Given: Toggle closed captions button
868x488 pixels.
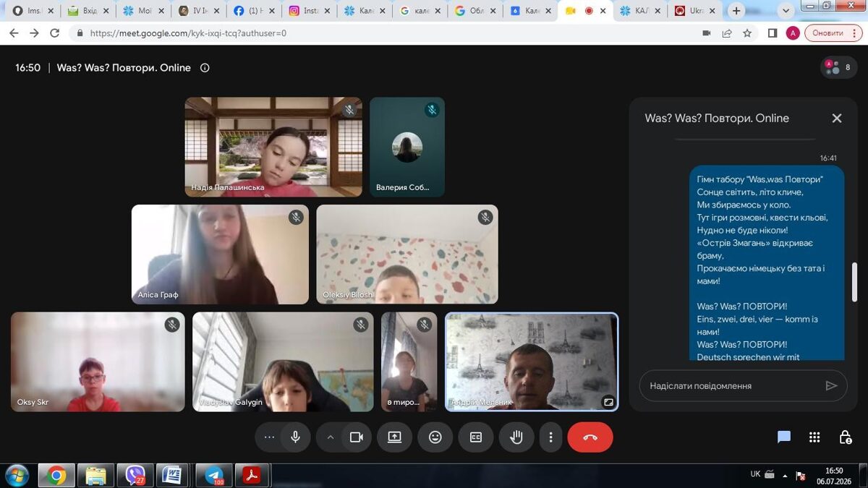Looking at the screenshot, I should coord(476,437).
